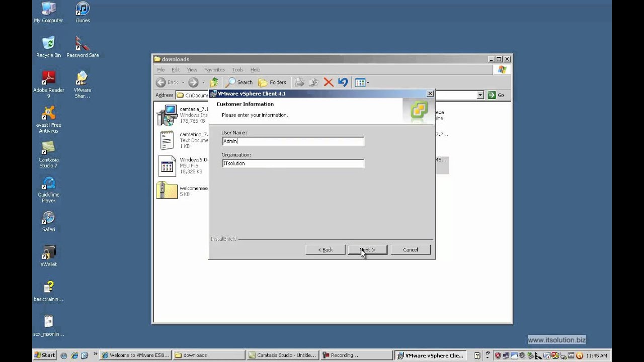Viewport: 644px width, 362px height.
Task: Click Search in Explorer toolbar
Action: tap(239, 82)
